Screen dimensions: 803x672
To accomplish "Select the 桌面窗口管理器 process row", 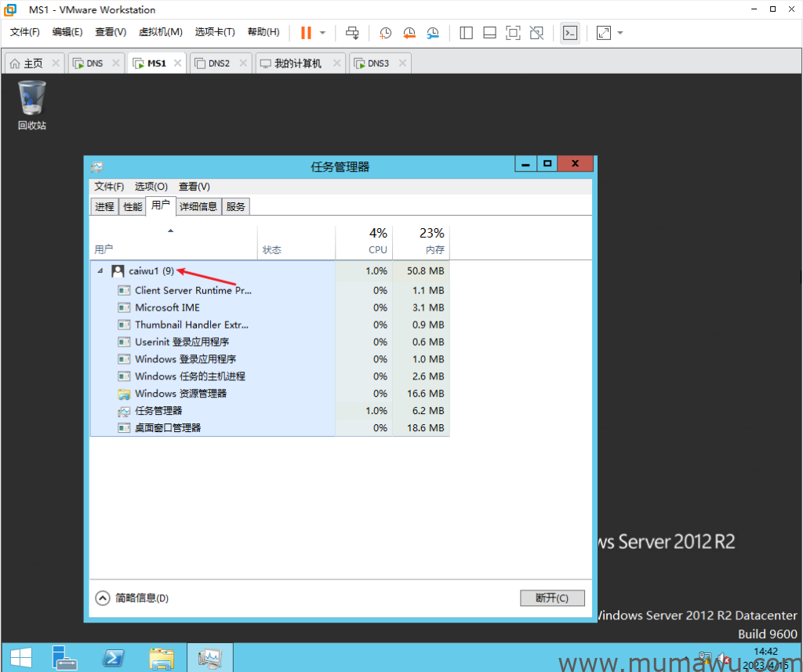I will [x=270, y=428].
